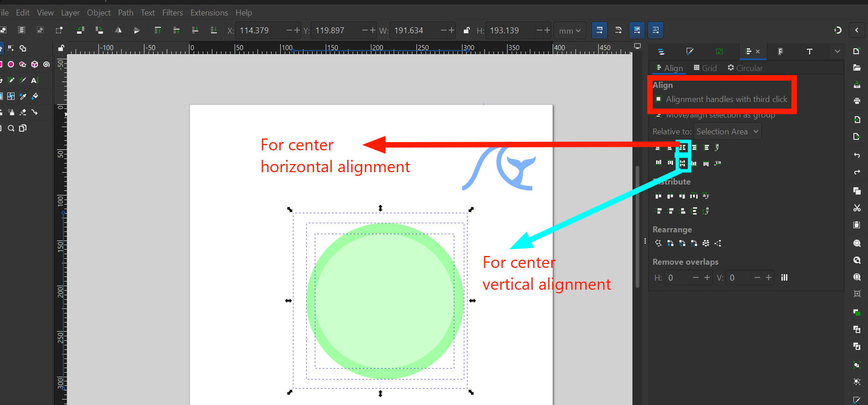The image size is (868, 405).
Task: Open the Help menu
Action: 244,13
